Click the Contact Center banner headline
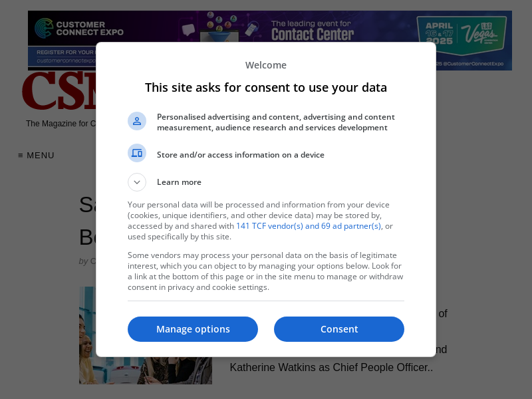532x399 pixels. [312, 31]
